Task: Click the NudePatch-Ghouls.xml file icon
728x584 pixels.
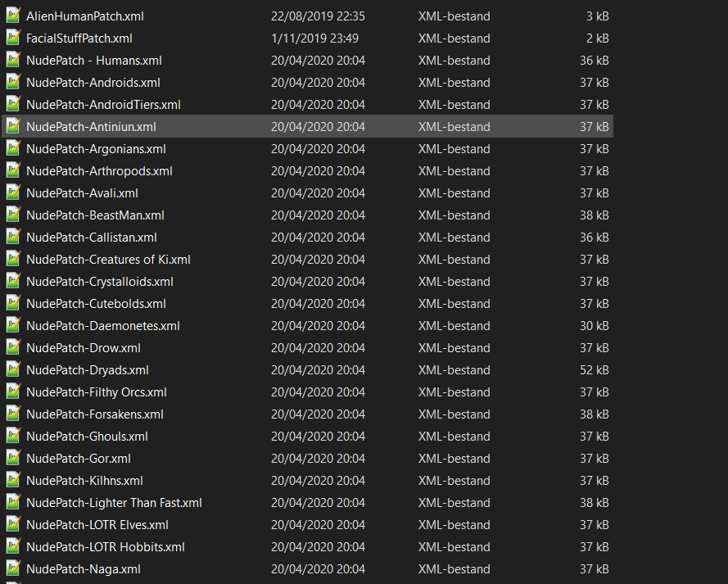Action: pos(13,437)
